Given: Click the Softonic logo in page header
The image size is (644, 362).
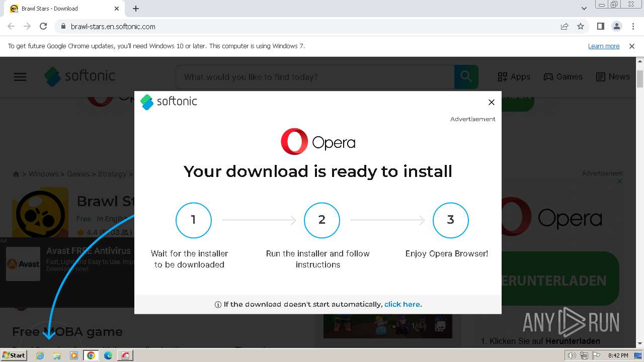Looking at the screenshot, I should tap(79, 76).
